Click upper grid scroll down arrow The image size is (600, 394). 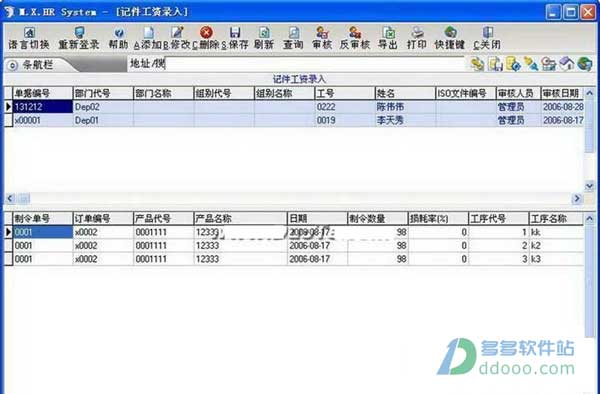(x=590, y=186)
